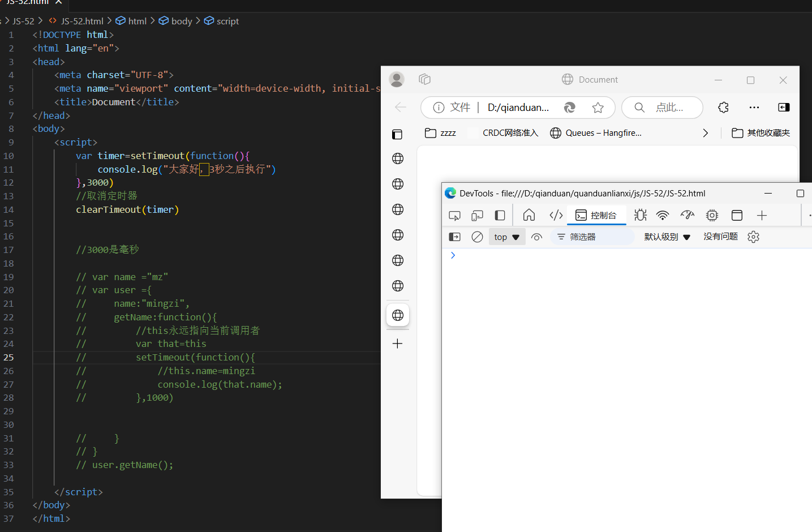The width and height of the screenshot is (812, 532).
Task: Select the highlighted active vertical tab globe
Action: (398, 315)
